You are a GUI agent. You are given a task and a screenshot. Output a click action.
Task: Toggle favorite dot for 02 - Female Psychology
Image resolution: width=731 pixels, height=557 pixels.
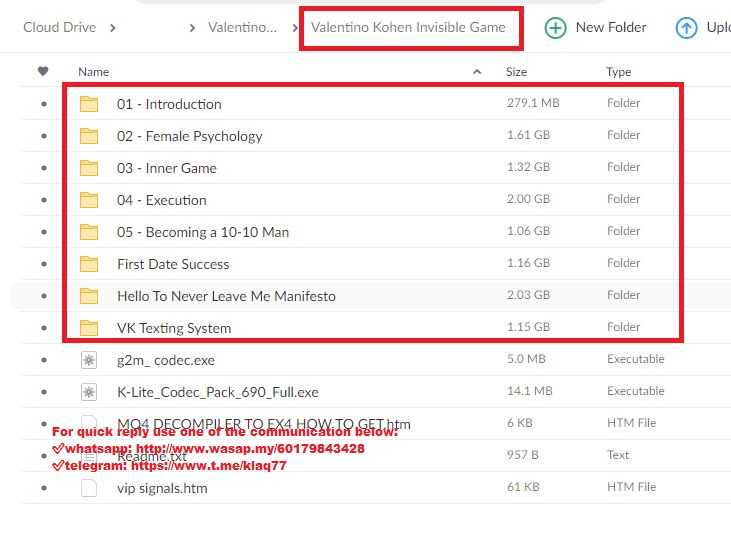(x=44, y=136)
